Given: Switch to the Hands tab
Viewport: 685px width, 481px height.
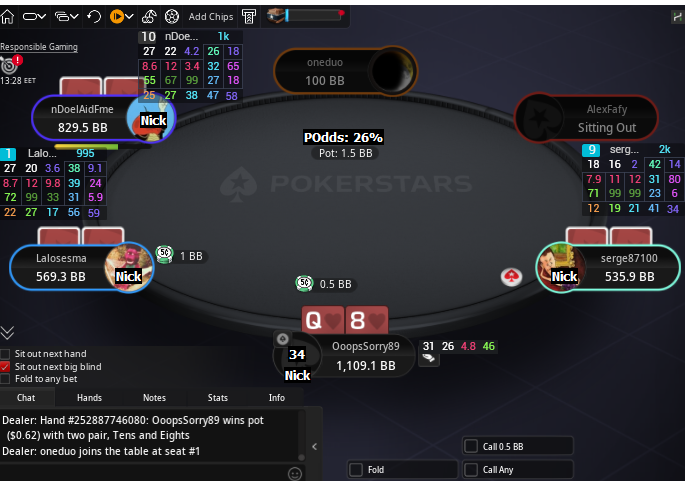Looking at the screenshot, I should click(89, 398).
